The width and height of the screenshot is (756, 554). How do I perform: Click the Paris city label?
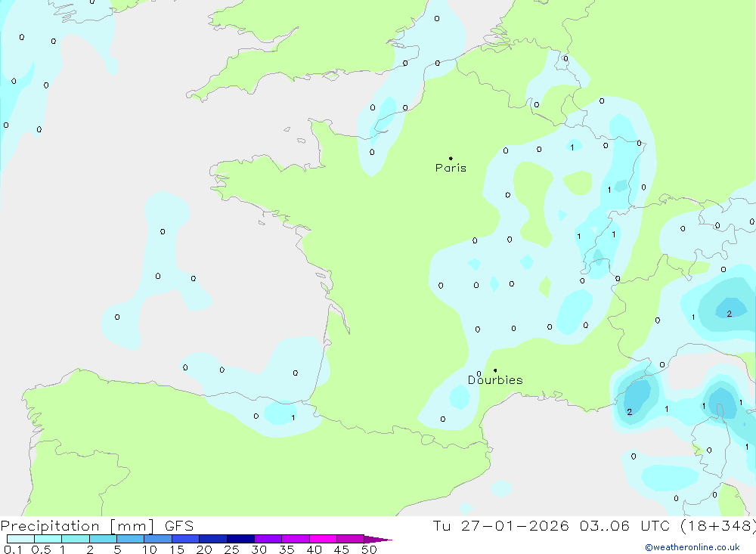coord(451,168)
